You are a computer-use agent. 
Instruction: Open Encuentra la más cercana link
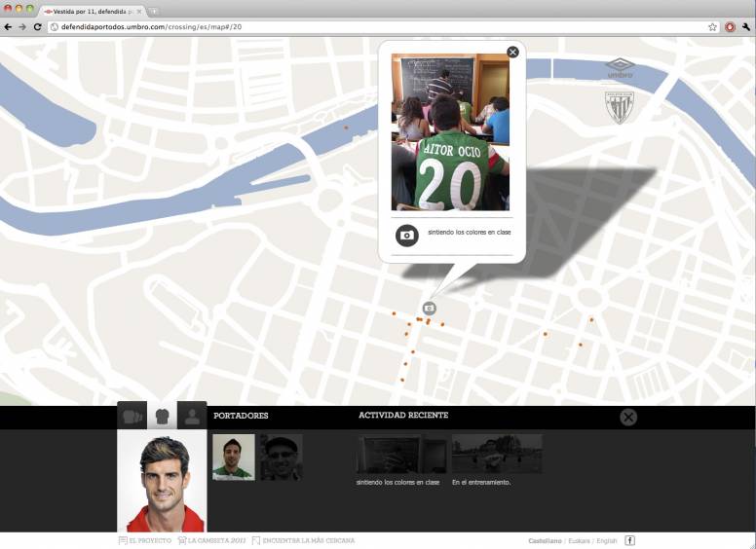[x=303, y=540]
